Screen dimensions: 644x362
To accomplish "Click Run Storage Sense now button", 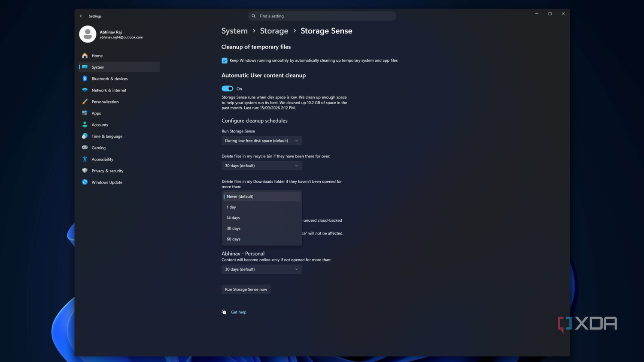I will point(246,290).
